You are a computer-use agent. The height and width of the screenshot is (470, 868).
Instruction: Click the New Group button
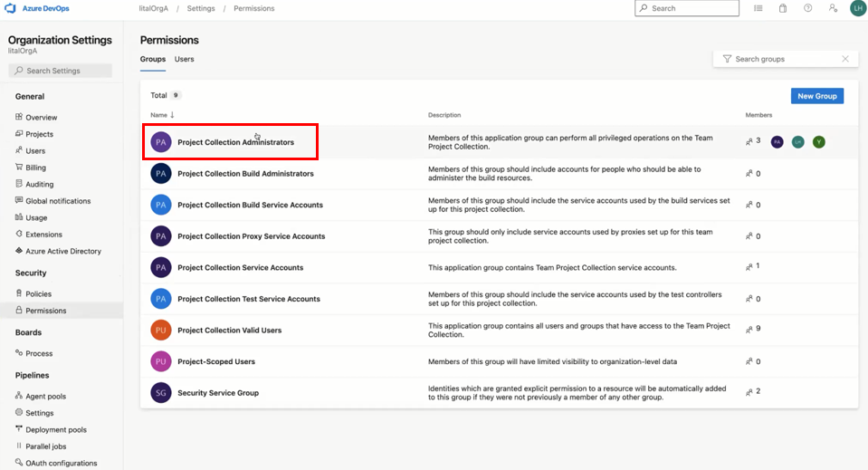[817, 96]
